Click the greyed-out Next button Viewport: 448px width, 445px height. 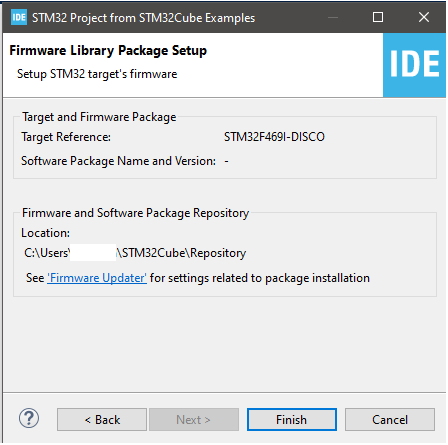[x=194, y=420]
